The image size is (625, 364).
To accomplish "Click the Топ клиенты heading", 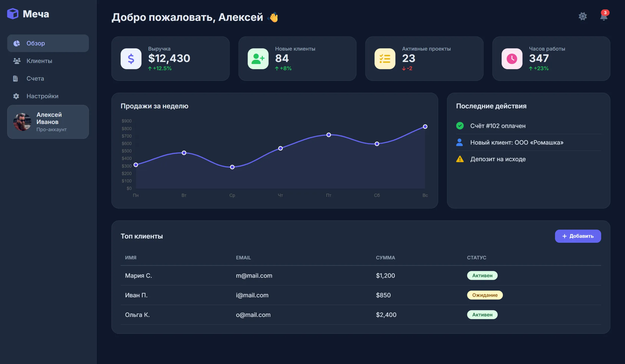I will 142,236.
